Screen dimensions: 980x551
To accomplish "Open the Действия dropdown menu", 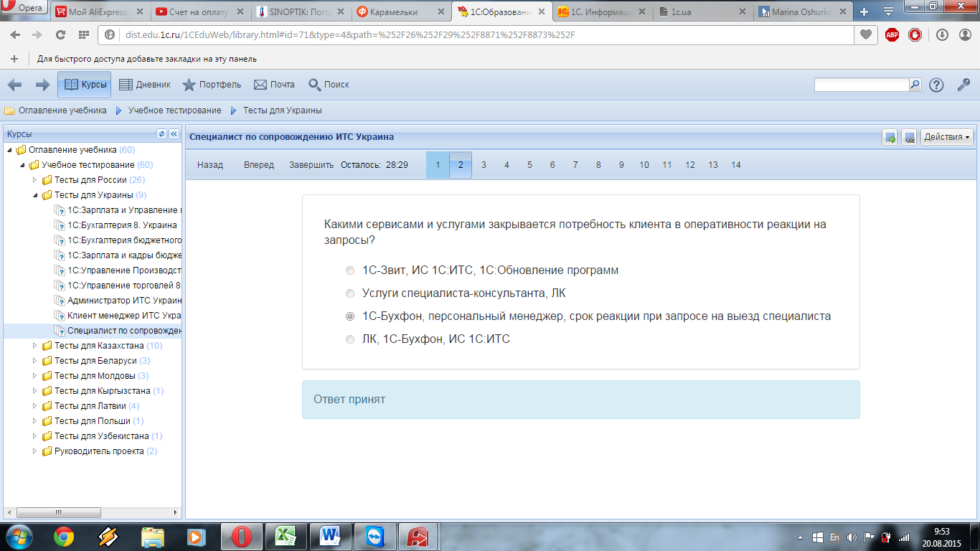I will pyautogui.click(x=946, y=137).
